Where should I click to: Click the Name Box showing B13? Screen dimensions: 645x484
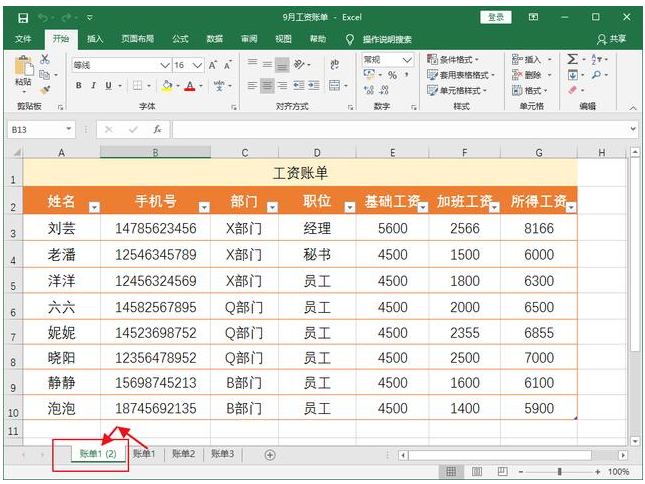coord(35,129)
